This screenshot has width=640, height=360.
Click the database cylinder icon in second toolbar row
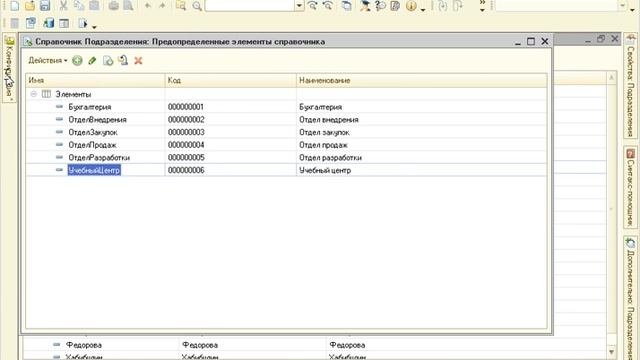point(49,23)
